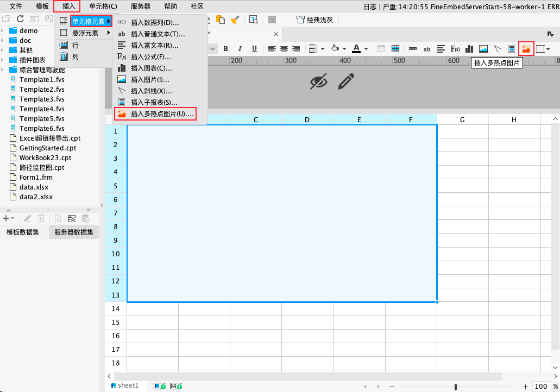Align cell text right
Screen dimensions: 560x392
296,49
